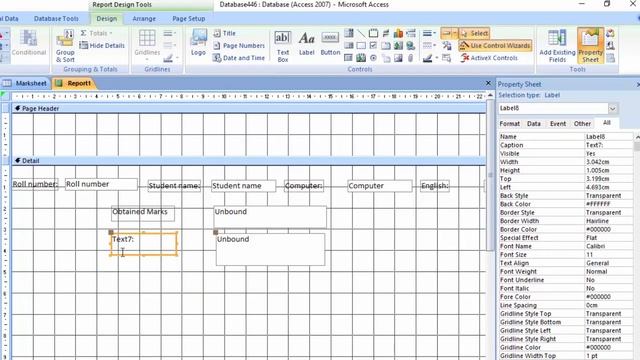Image resolution: width=640 pixels, height=360 pixels.
Task: Click Set Control Defaults icon
Action: point(447,45)
